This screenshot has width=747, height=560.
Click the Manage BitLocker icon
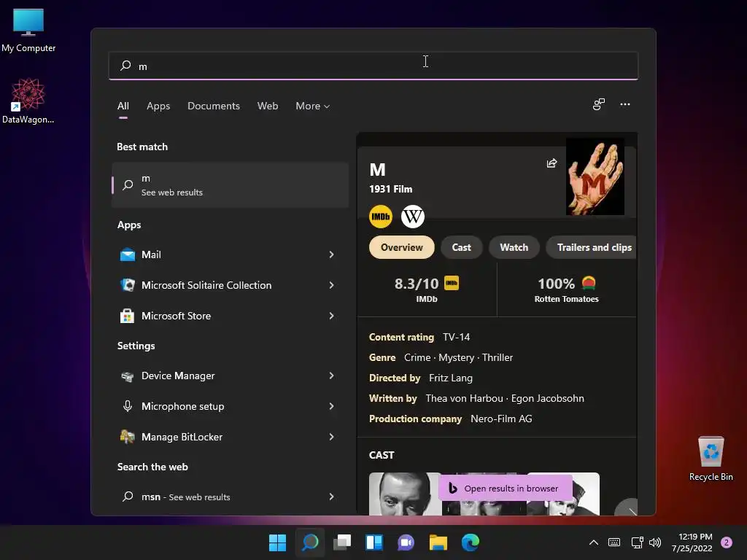pos(127,437)
